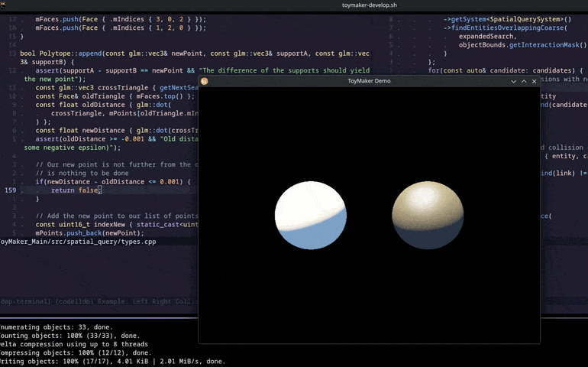Click line number 159 in the gutter

(11, 190)
